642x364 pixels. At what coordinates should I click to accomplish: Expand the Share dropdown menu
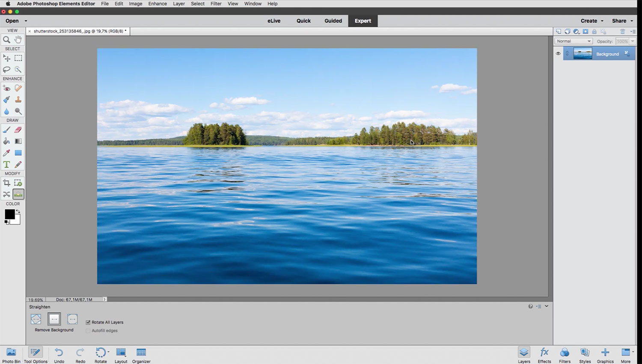click(x=622, y=21)
